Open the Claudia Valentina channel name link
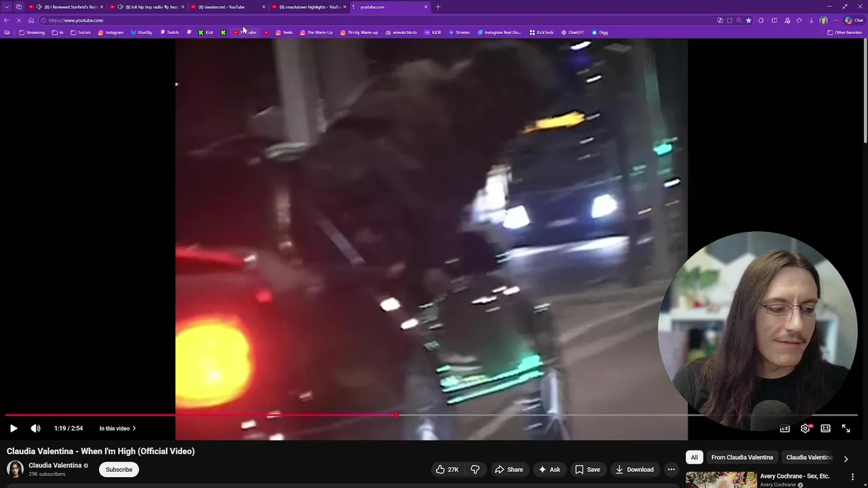Viewport: 868px width, 488px height. tap(55, 466)
